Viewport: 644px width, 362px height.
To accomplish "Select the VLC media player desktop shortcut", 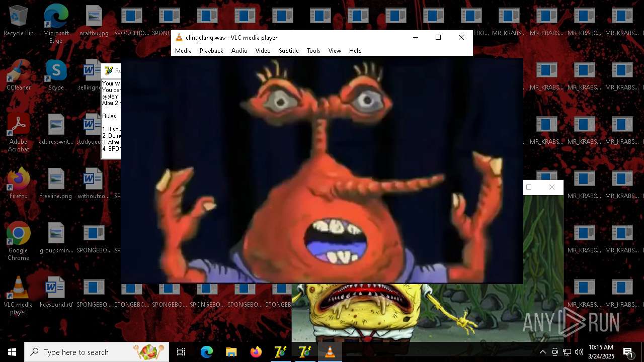I will point(19,296).
